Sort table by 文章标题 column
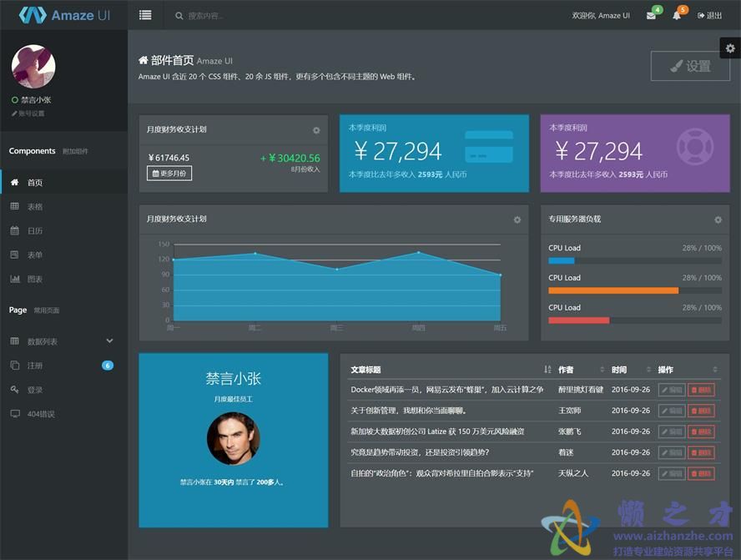 coord(547,370)
